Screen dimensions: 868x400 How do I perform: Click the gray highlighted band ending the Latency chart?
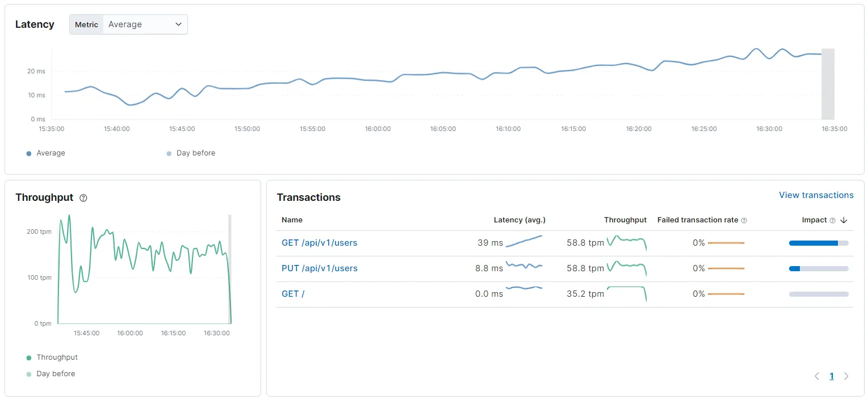pyautogui.click(x=828, y=84)
